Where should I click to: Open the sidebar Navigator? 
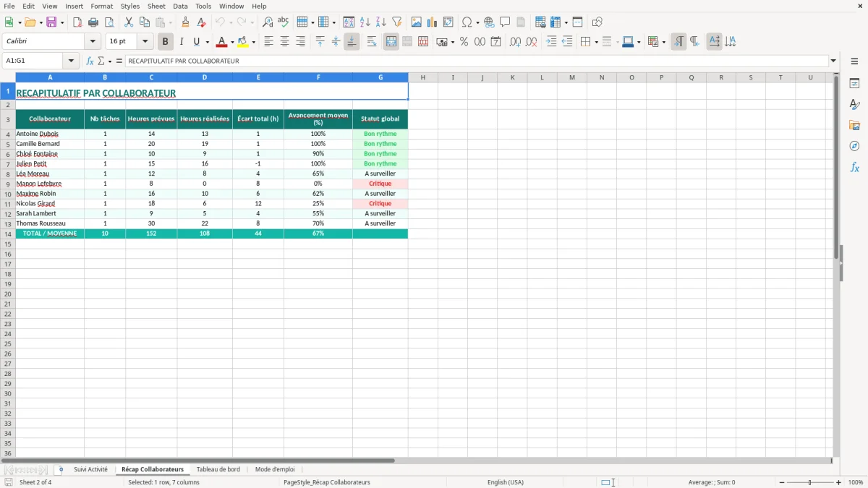click(x=854, y=146)
